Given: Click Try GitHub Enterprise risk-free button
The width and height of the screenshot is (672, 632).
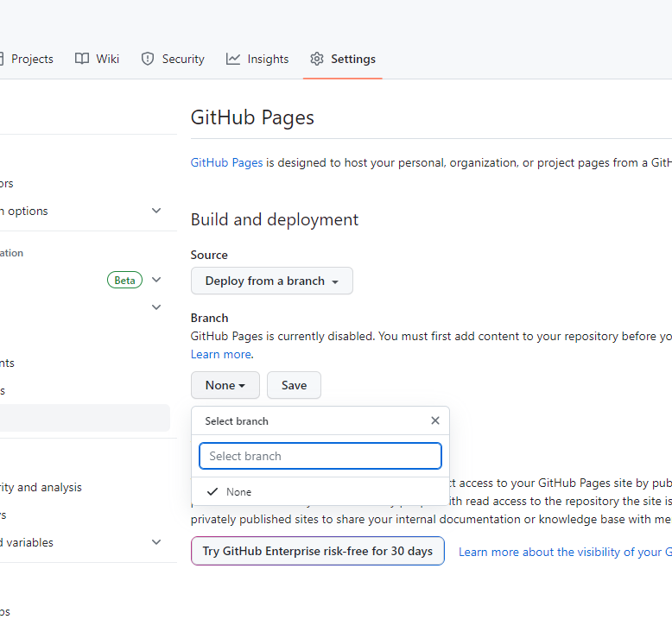Looking at the screenshot, I should coord(318,551).
